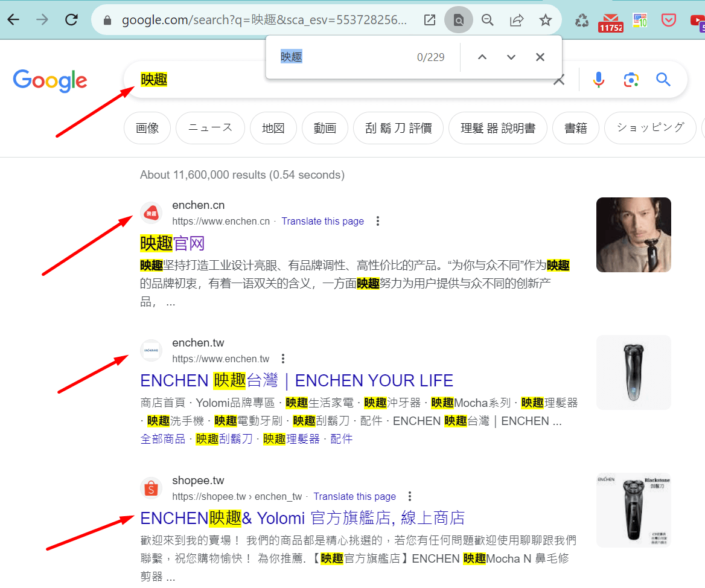Open the ENCHEN 映趣台灣 result link
The height and width of the screenshot is (588, 705).
(296, 380)
